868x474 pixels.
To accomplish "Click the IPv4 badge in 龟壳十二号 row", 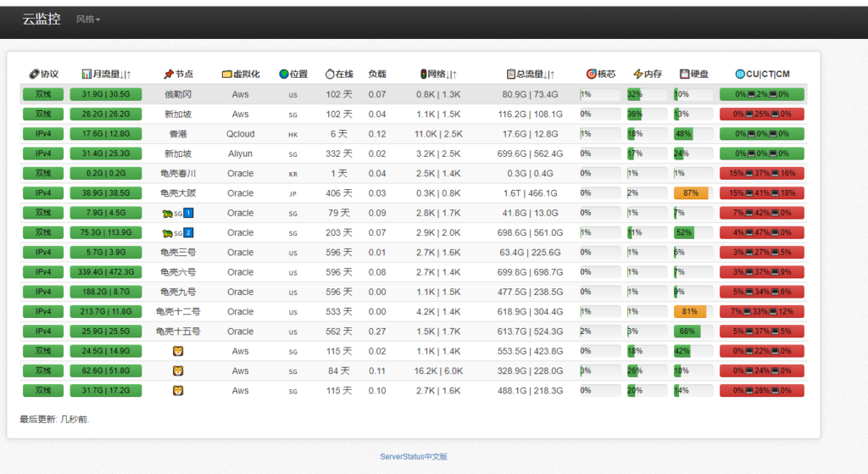I will pos(43,311).
